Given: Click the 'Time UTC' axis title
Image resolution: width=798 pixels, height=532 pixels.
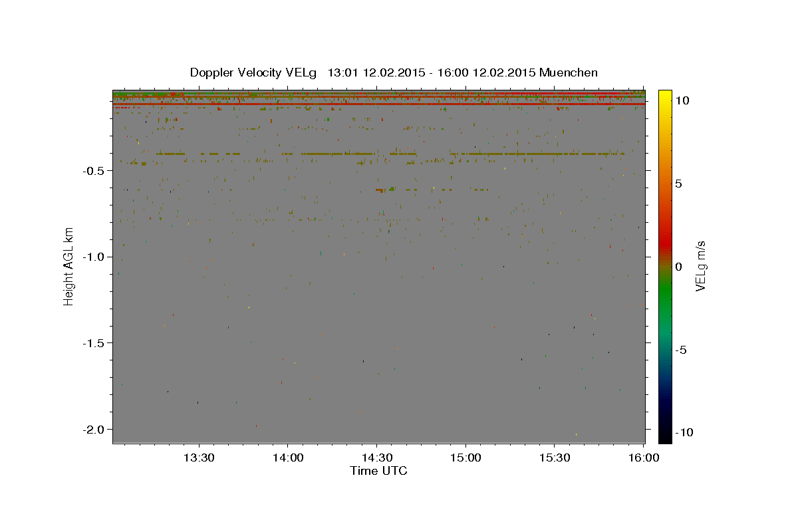Looking at the screenshot, I should [x=378, y=471].
